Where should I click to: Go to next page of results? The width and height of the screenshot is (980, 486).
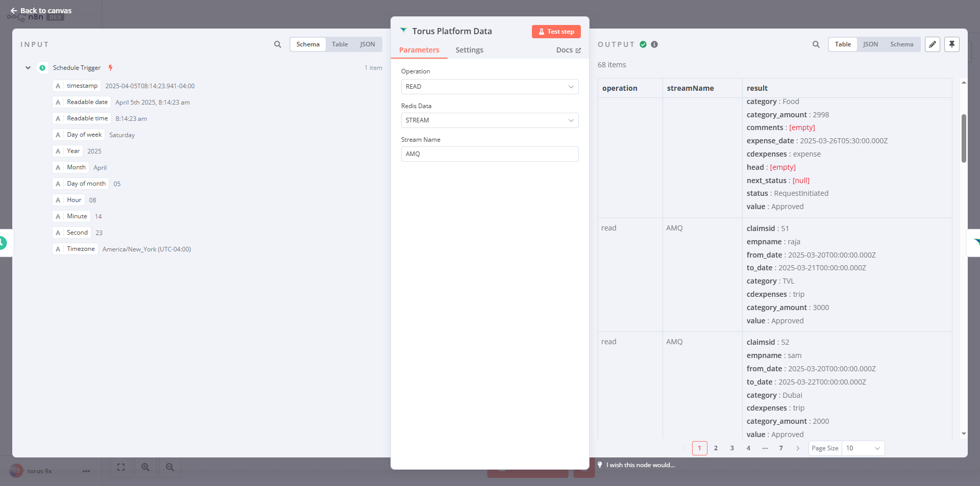click(x=797, y=448)
